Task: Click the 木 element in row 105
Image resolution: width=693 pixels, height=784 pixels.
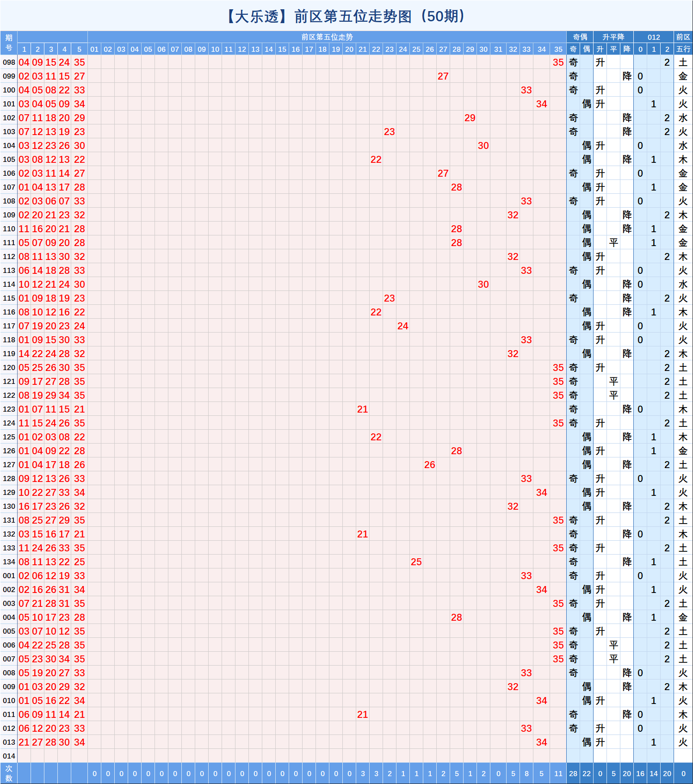Action: tap(683, 160)
